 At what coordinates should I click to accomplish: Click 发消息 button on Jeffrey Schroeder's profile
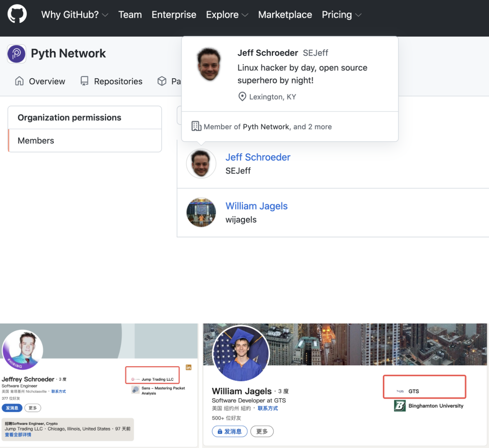(x=12, y=408)
